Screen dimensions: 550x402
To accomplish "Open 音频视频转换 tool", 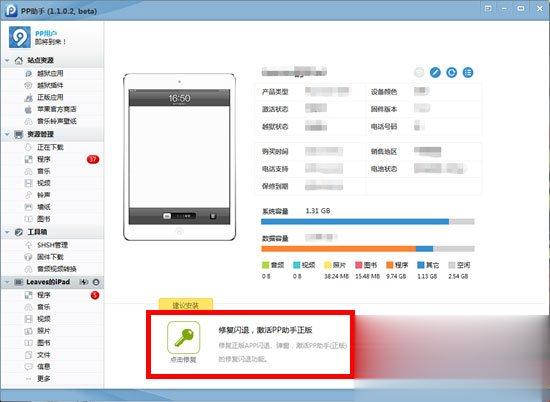I will point(57,269).
